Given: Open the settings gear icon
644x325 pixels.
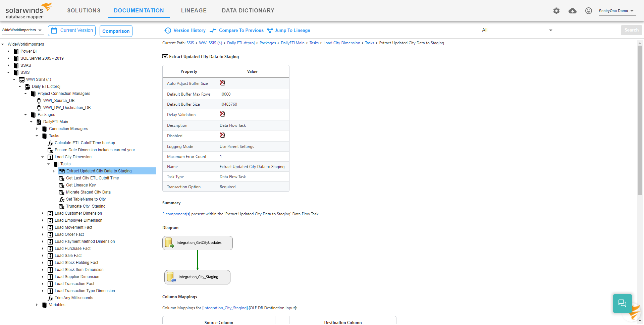Looking at the screenshot, I should (x=556, y=11).
